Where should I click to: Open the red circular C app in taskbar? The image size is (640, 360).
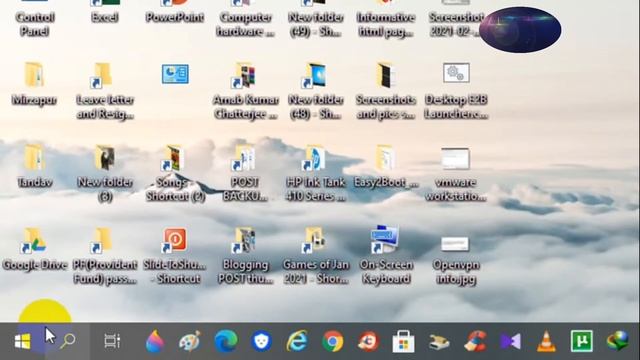pos(368,341)
